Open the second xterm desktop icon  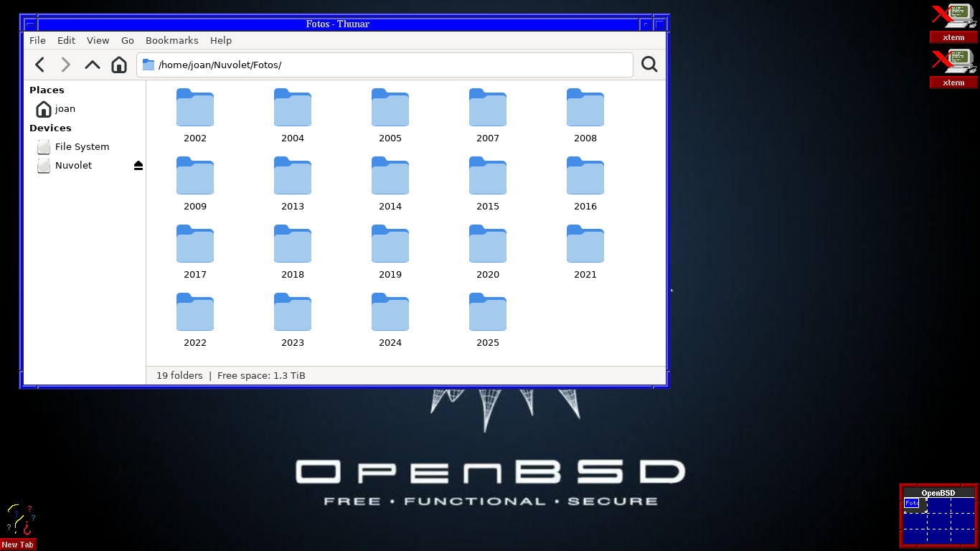[954, 68]
